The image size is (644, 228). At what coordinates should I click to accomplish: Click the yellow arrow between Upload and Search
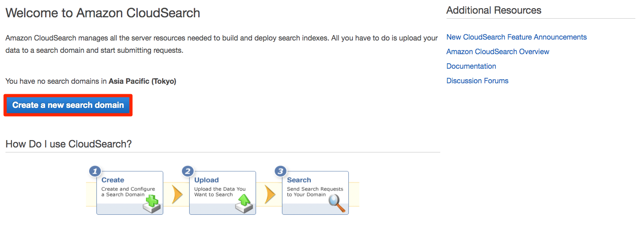click(270, 194)
